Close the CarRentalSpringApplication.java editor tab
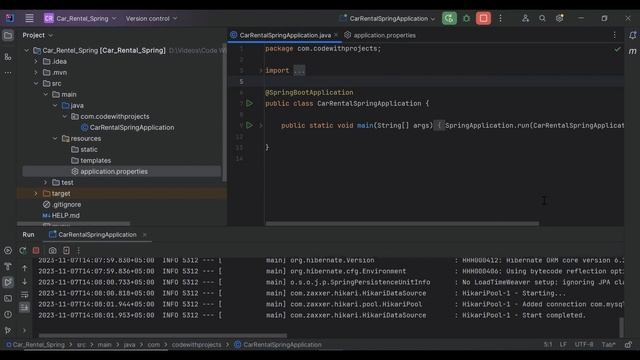The width and height of the screenshot is (640, 360). (x=336, y=36)
